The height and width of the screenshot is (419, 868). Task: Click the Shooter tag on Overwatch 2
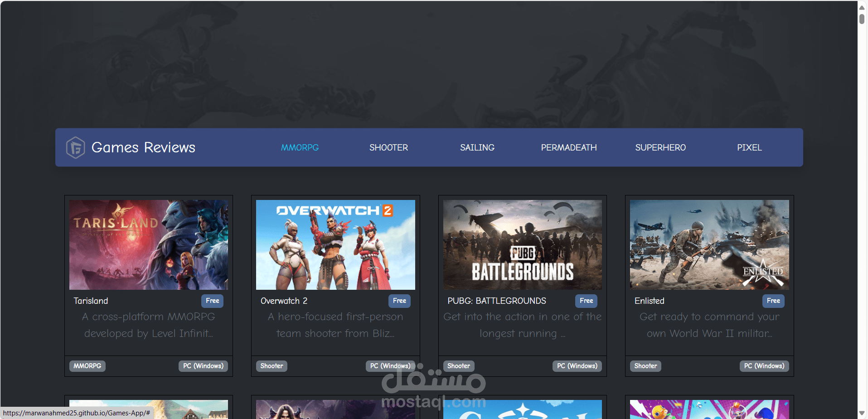(272, 366)
